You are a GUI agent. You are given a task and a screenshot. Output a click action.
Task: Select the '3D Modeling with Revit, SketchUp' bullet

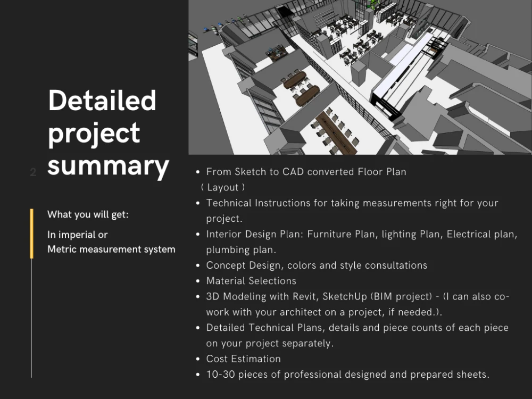(356, 296)
